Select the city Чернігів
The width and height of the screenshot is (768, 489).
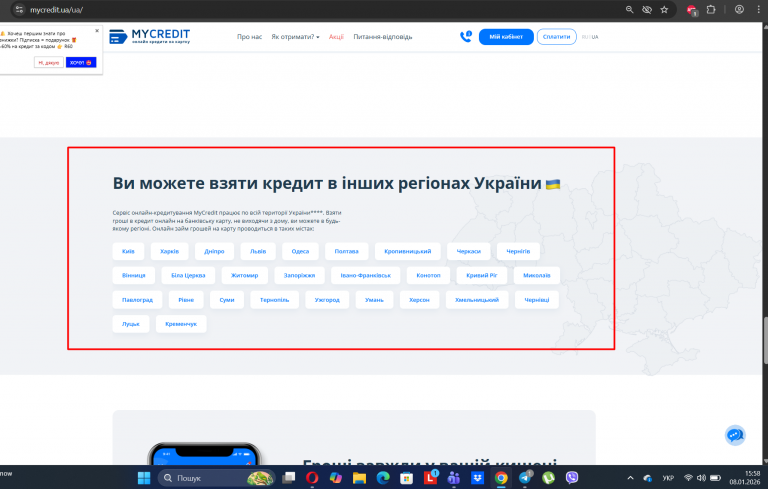518,251
